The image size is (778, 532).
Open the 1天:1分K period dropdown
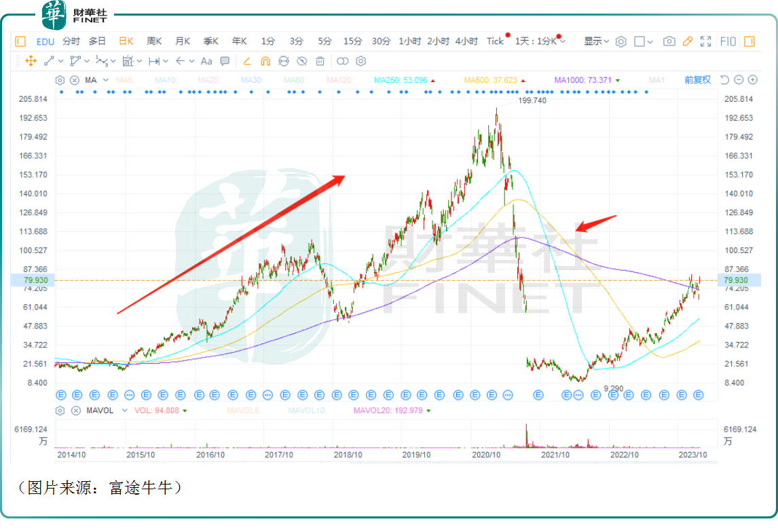pyautogui.click(x=540, y=41)
